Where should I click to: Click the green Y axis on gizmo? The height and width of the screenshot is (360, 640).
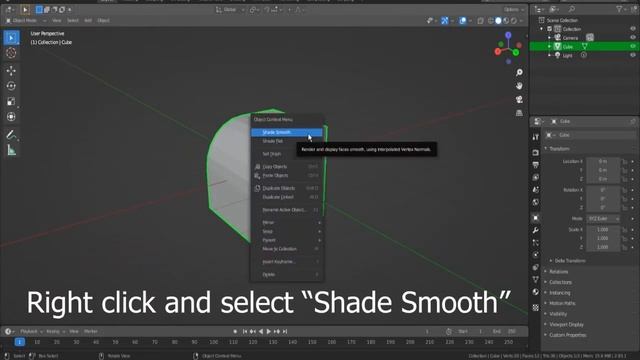tap(516, 52)
